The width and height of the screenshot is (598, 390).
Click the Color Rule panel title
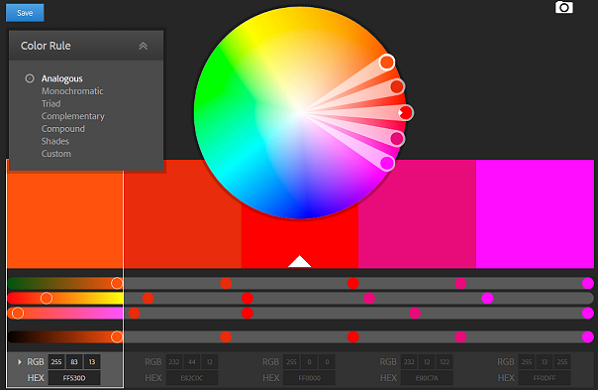click(x=46, y=46)
